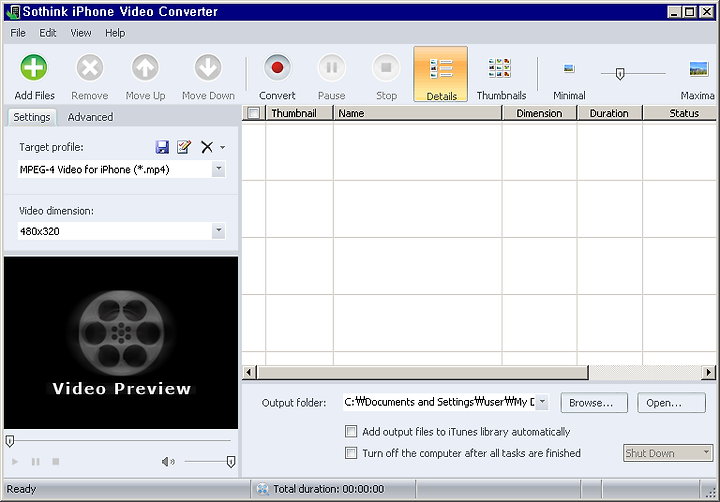Save the target profile with floppy icon
The image size is (720, 502).
coord(162,147)
